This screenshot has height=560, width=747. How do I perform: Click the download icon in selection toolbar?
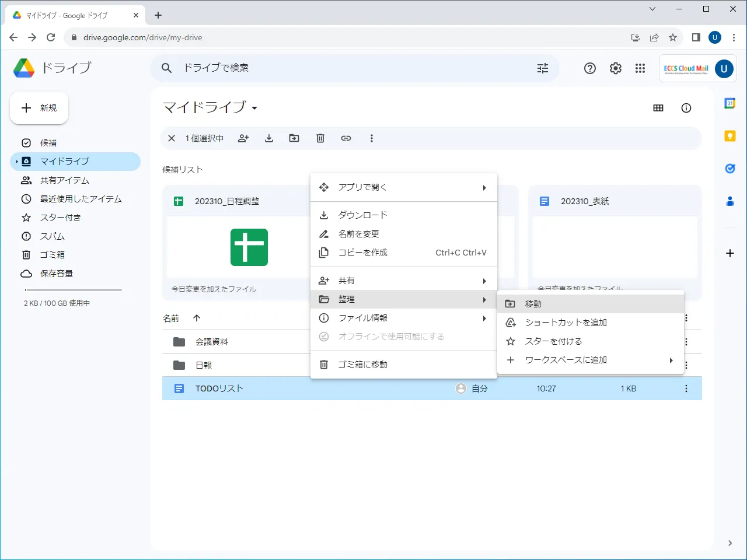click(269, 138)
